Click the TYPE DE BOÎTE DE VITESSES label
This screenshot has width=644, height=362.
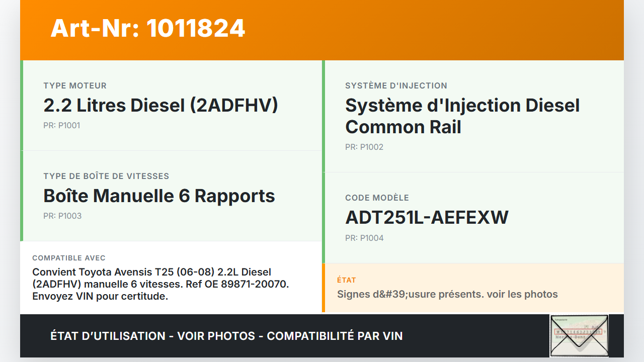coord(106,176)
